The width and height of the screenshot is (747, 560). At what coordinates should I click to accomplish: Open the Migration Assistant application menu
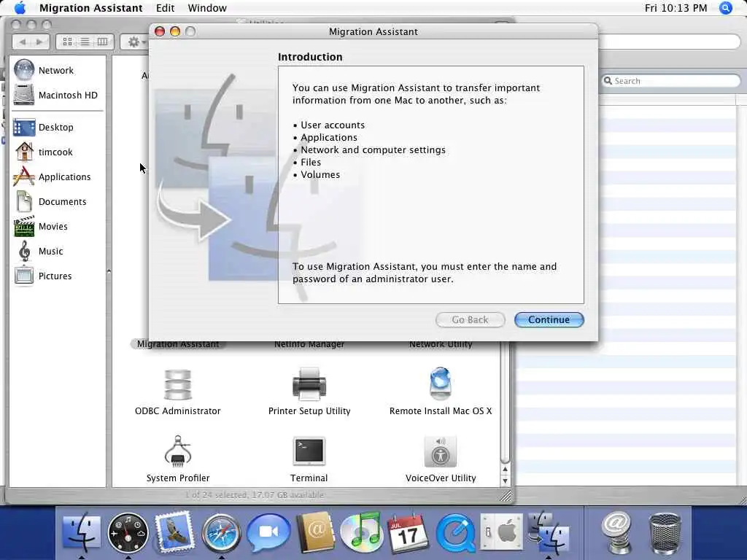[90, 7]
